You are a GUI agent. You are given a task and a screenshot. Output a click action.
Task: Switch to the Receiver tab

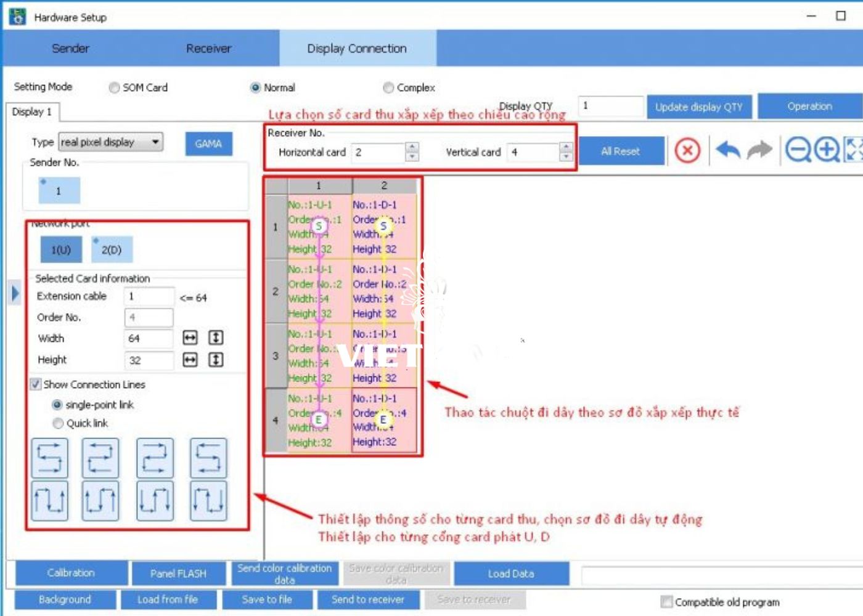point(208,48)
